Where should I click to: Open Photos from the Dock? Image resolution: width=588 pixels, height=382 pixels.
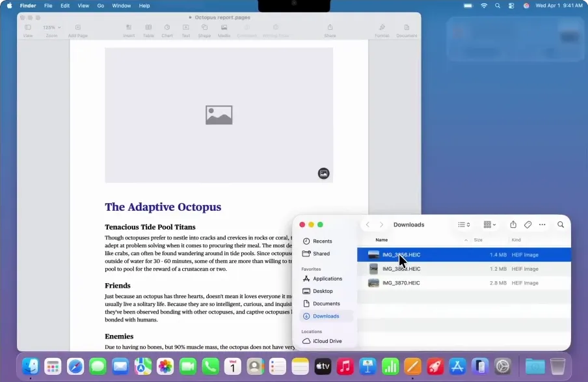165,366
